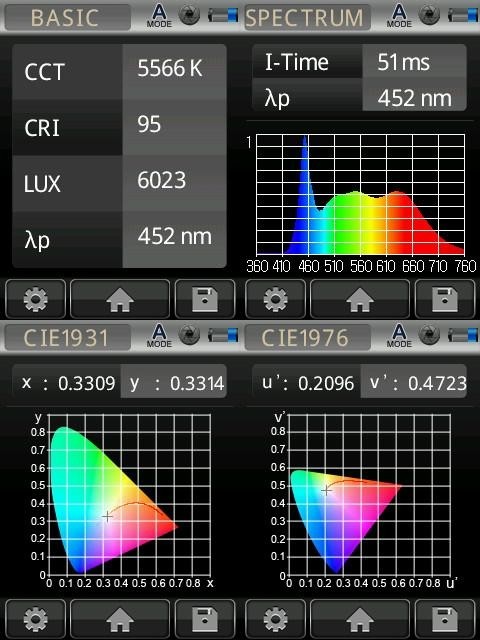Select the CRI 95 value cell

[x=174, y=127]
